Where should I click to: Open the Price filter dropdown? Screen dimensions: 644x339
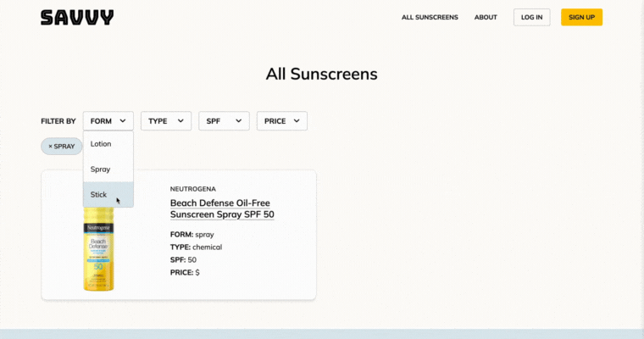point(281,121)
